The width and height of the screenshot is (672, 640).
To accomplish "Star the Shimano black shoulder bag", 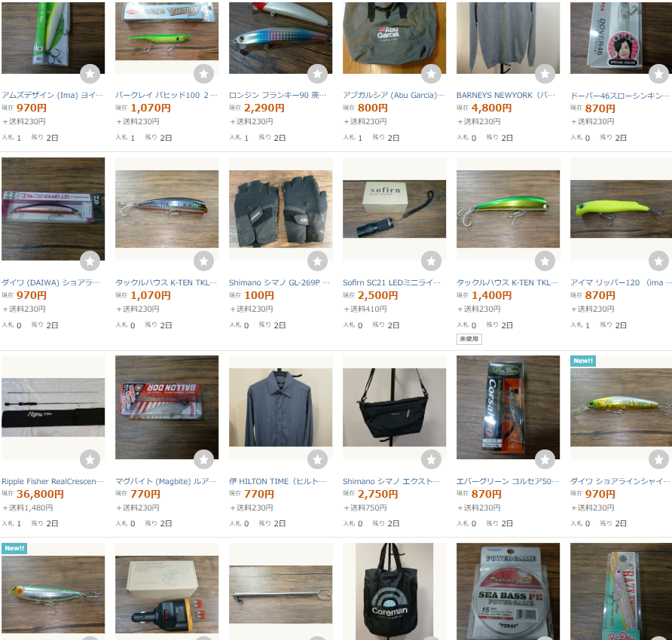I will pos(431,459).
